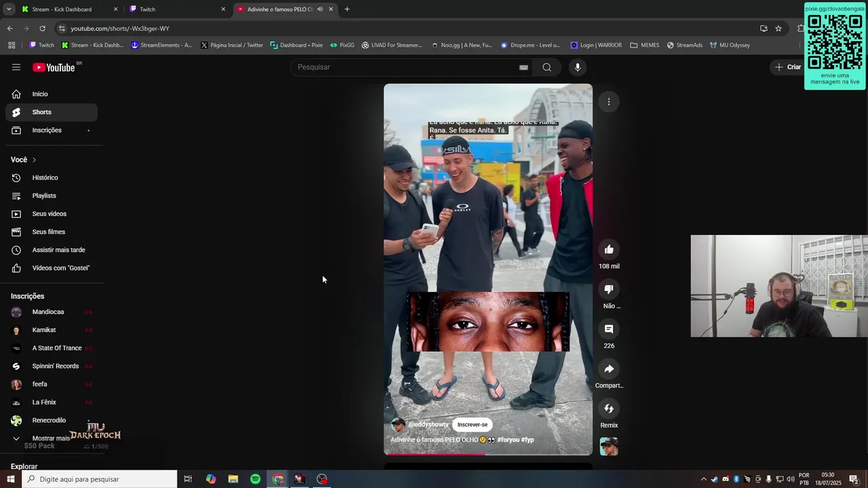Click the magnifier search button
Screen dimensions: 868x488
pyautogui.click(x=547, y=67)
